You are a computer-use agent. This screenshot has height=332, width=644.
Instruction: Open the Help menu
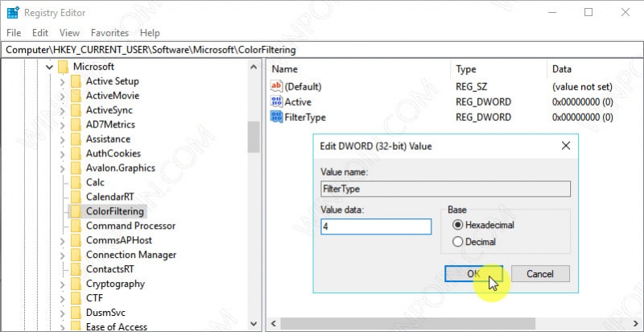click(150, 33)
